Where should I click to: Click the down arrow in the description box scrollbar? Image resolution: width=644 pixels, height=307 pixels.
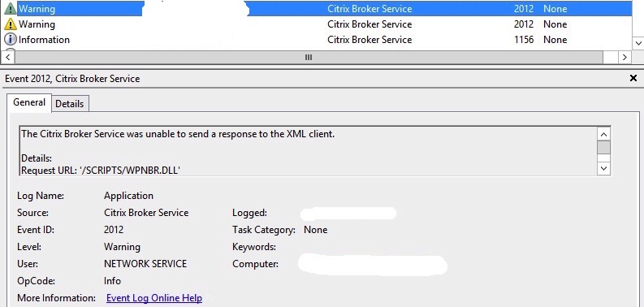pos(603,168)
